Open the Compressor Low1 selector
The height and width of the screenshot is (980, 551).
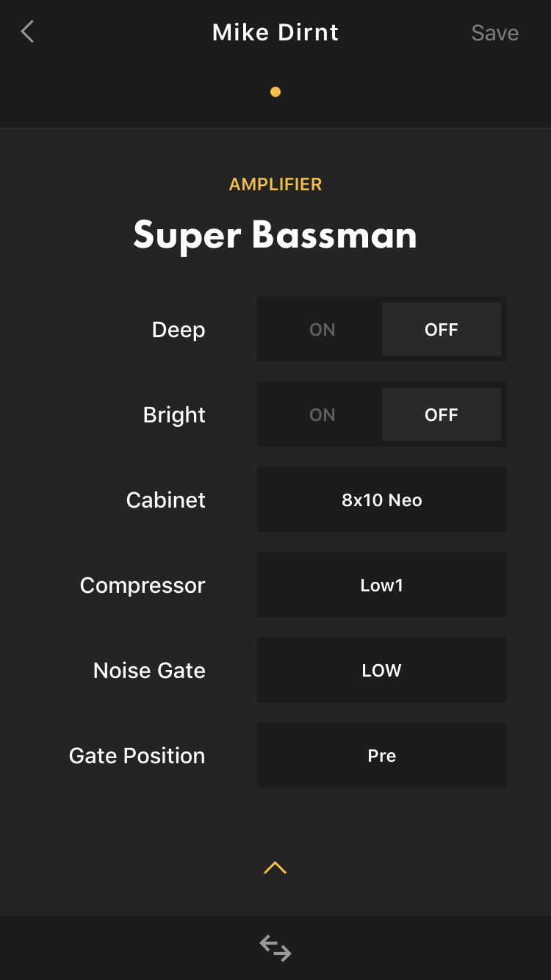[382, 585]
